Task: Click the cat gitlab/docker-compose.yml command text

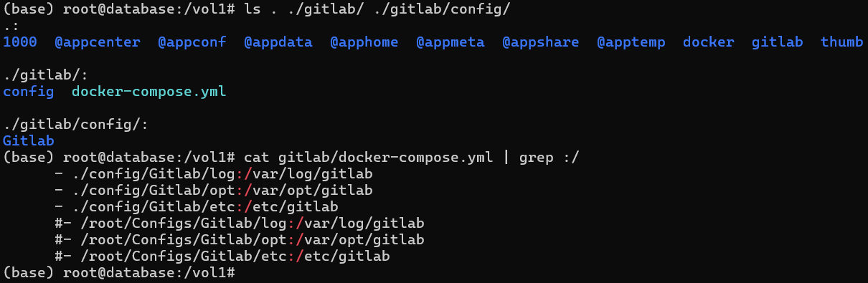Action: 369,158
